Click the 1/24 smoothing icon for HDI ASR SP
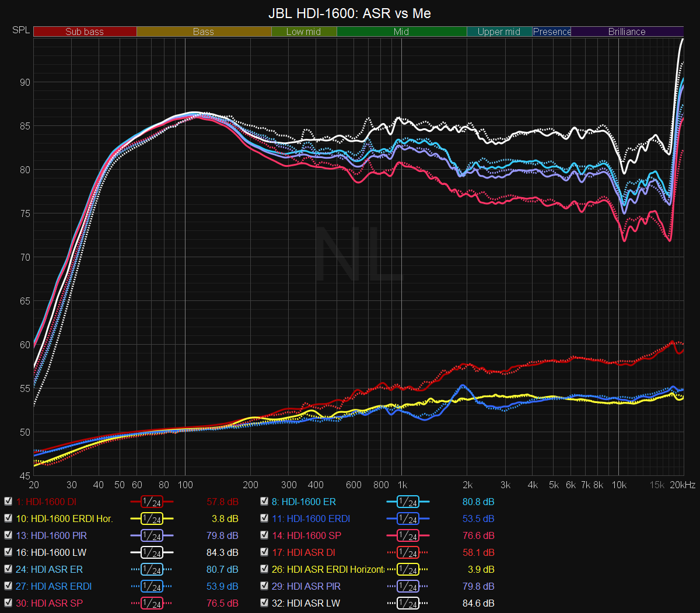Image resolution: width=700 pixels, height=613 pixels. point(152,603)
